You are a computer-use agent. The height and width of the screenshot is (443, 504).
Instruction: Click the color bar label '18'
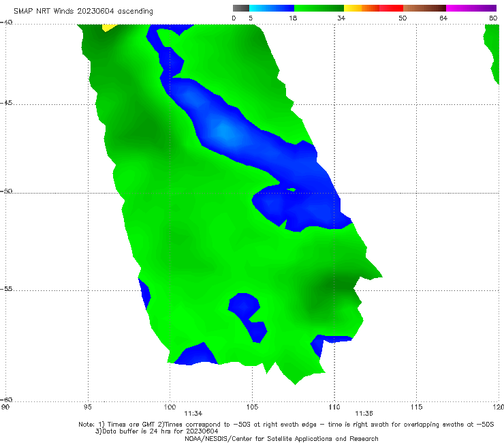(293, 18)
